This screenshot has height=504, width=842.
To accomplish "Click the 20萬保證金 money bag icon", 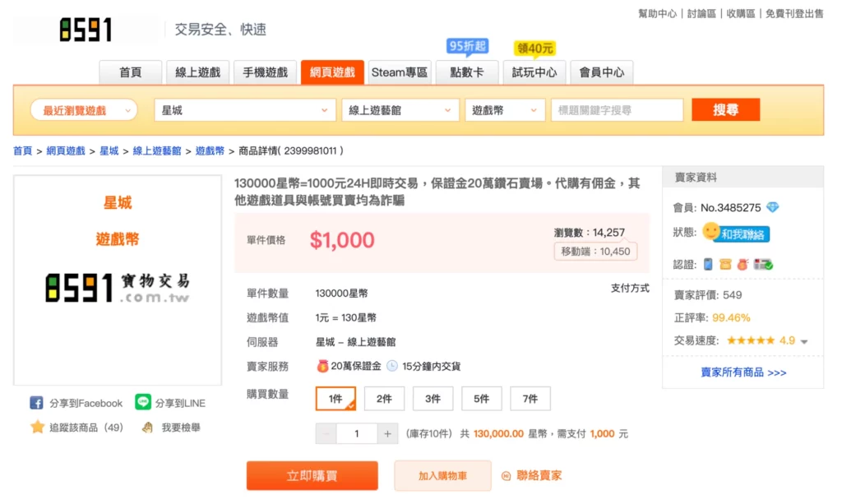I will point(323,366).
